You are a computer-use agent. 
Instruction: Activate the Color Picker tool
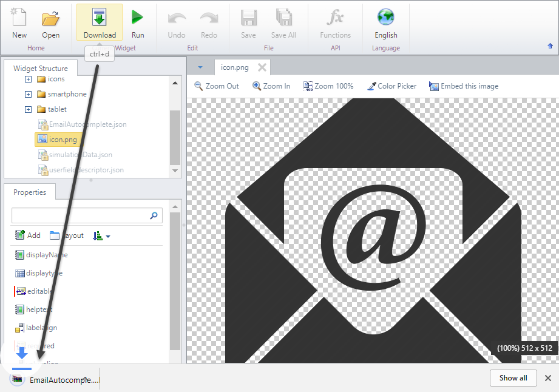tap(392, 86)
